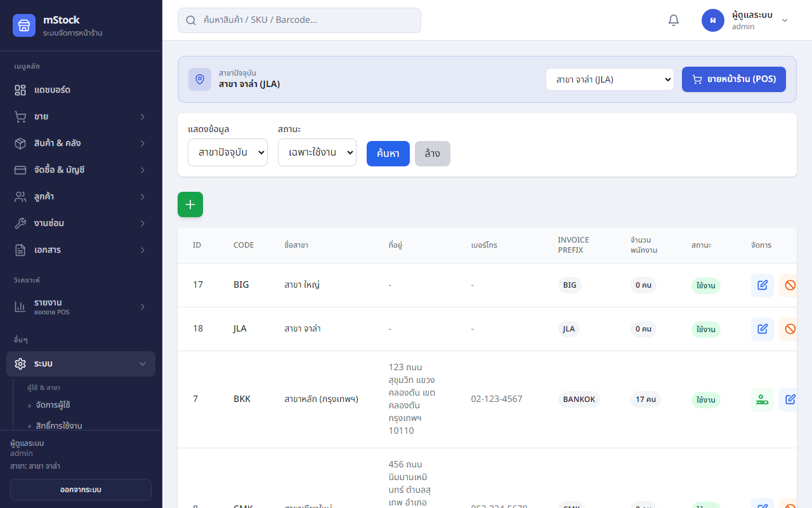Screen dimensions: 812x508
Task: Edit the BIG branch row
Action: point(763,285)
